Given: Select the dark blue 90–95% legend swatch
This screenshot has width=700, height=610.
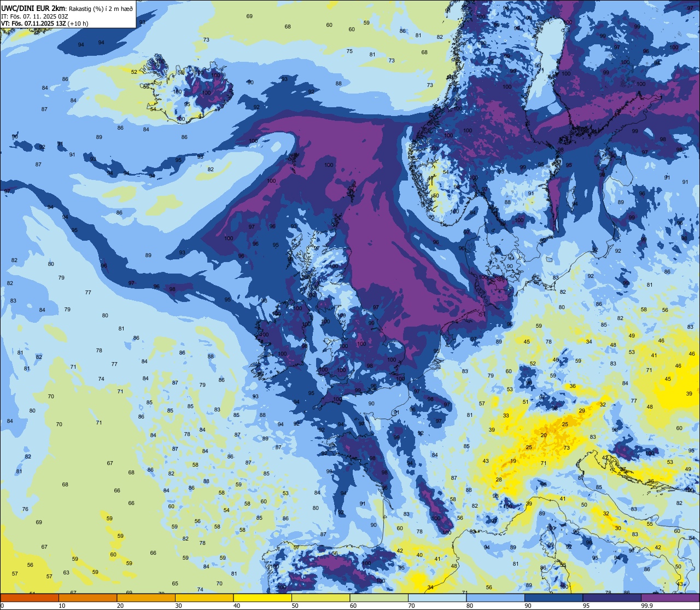Looking at the screenshot, I should (553, 597).
